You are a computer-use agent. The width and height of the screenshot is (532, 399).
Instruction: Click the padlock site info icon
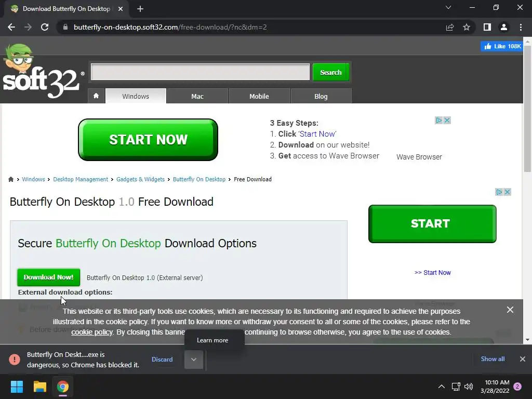(65, 27)
